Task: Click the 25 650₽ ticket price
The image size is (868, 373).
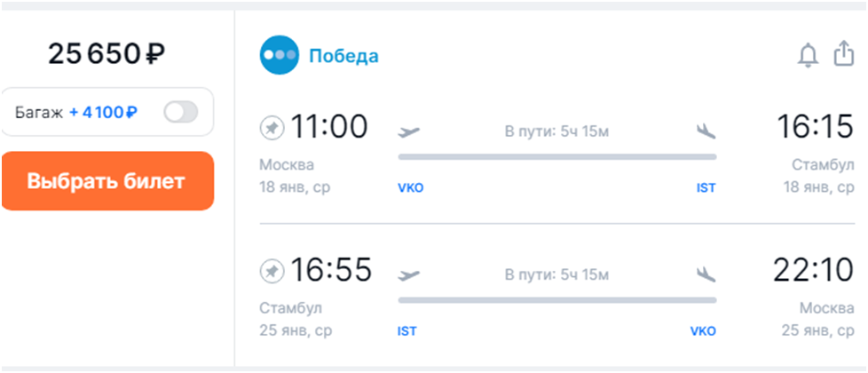Action: tap(107, 55)
